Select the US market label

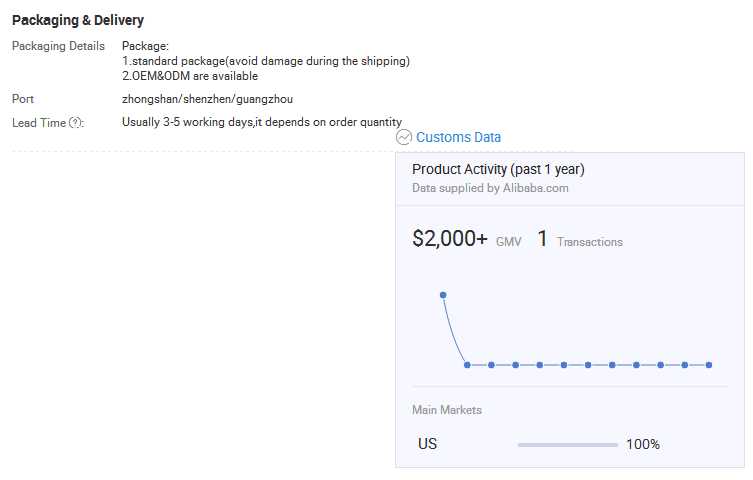coord(427,444)
